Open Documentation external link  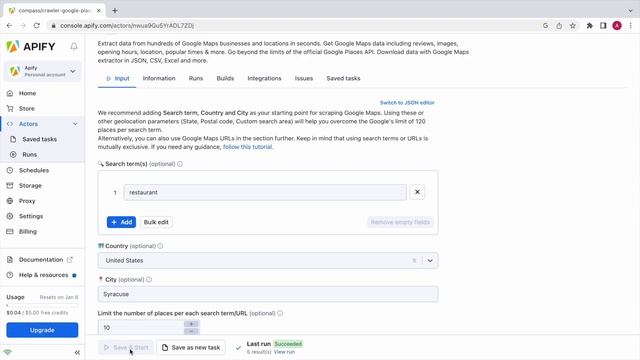pos(41,260)
